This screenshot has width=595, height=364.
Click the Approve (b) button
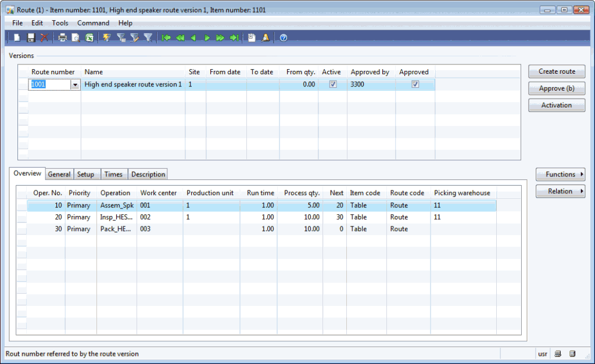(556, 88)
